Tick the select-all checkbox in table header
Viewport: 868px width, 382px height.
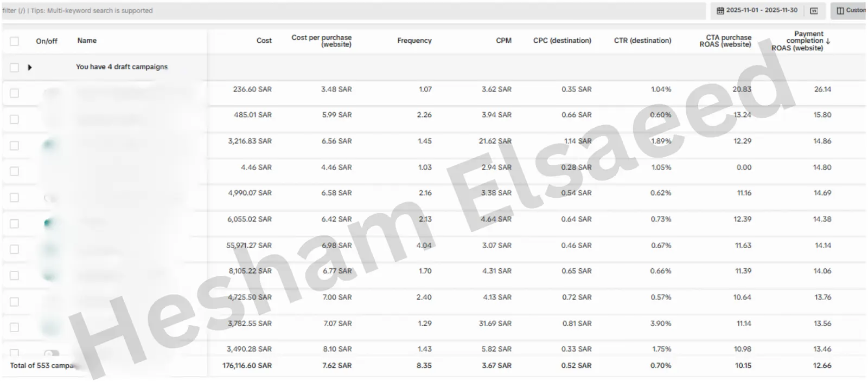tap(14, 41)
